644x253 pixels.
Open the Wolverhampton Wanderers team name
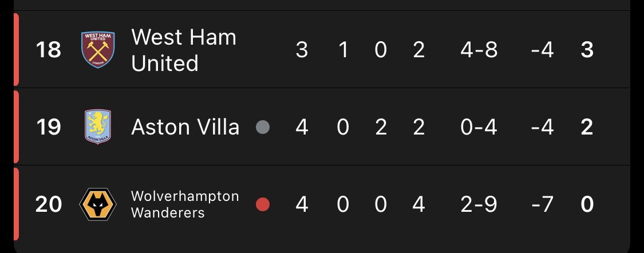185,204
